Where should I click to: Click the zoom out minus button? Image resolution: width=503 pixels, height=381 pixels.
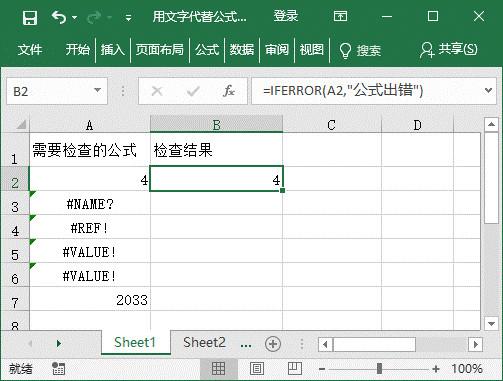pos(322,369)
